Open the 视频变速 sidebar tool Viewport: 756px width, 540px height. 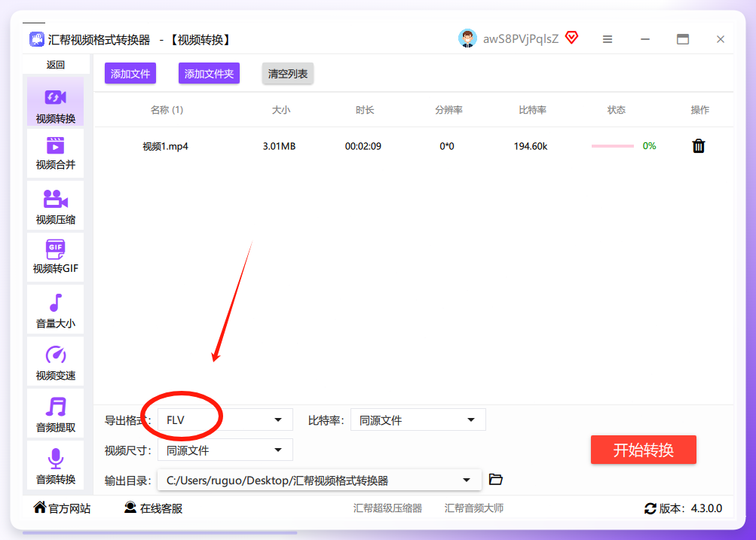(x=56, y=362)
